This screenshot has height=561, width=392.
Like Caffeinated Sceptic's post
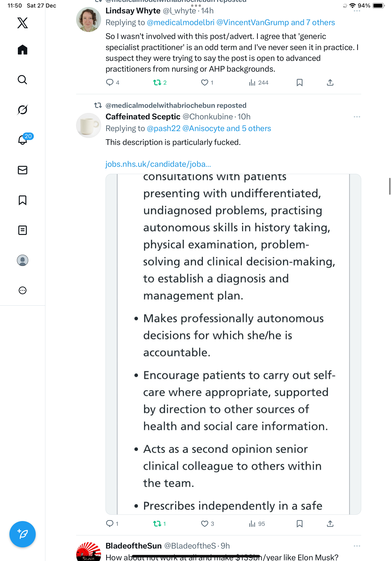coord(204,524)
